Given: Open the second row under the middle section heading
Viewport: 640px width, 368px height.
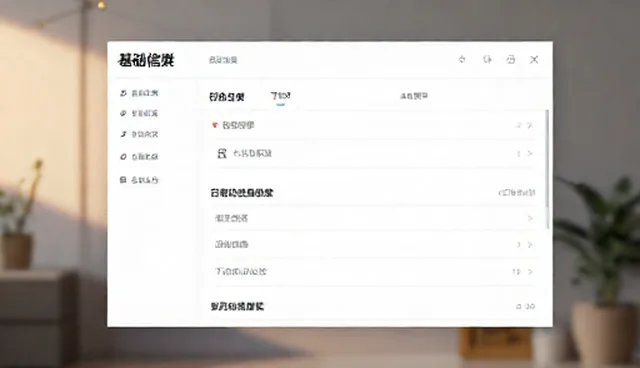Looking at the screenshot, I should pyautogui.click(x=373, y=244).
